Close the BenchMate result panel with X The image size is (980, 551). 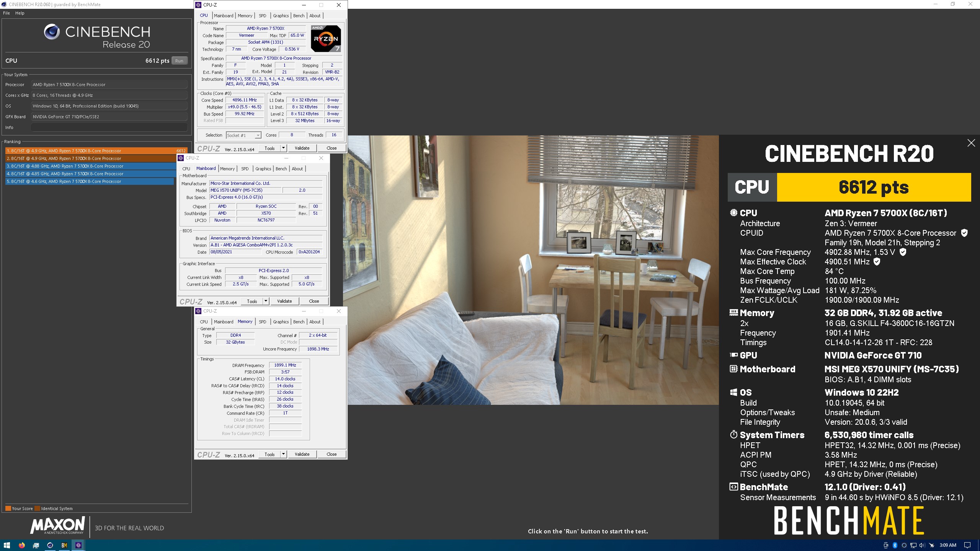click(x=971, y=143)
